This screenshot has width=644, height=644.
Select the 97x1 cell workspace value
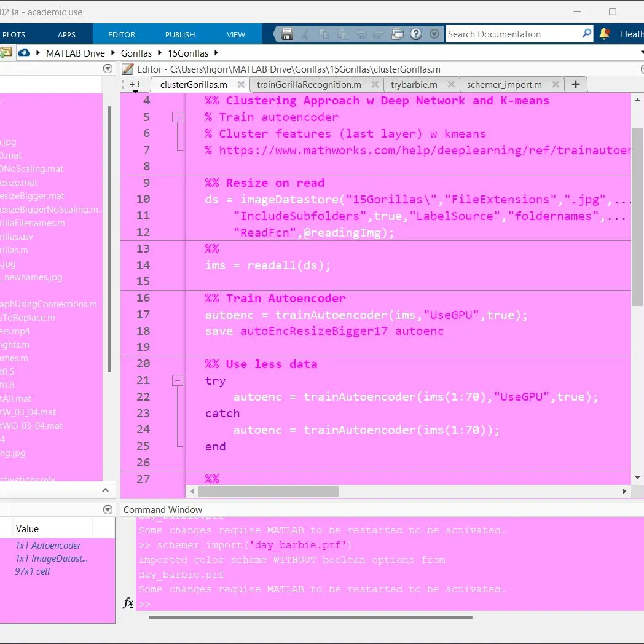tap(33, 571)
